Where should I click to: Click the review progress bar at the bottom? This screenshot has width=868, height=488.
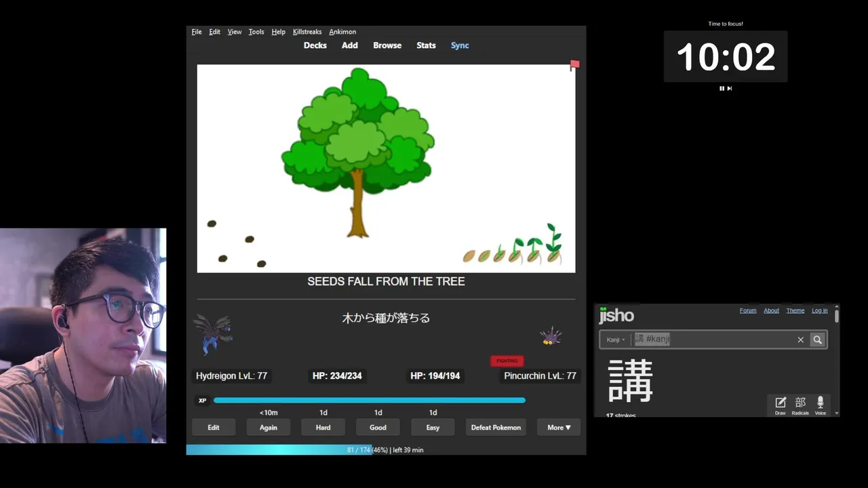pyautogui.click(x=386, y=449)
